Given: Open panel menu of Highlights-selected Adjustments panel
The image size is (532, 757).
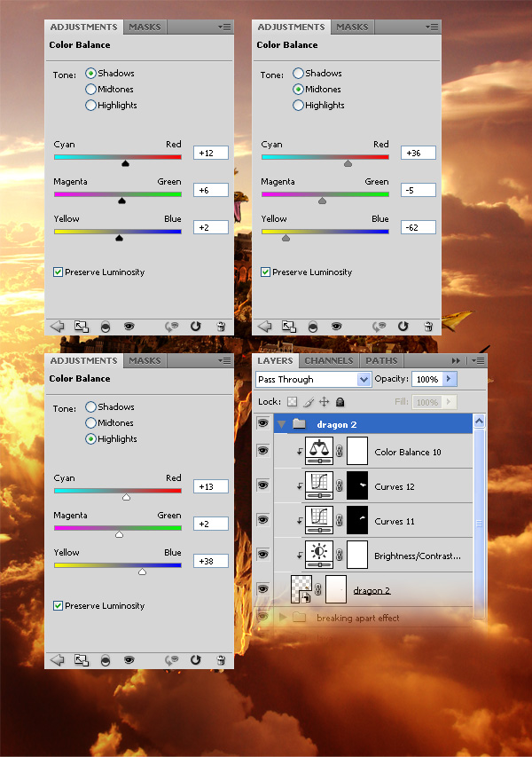Looking at the screenshot, I should 224,360.
